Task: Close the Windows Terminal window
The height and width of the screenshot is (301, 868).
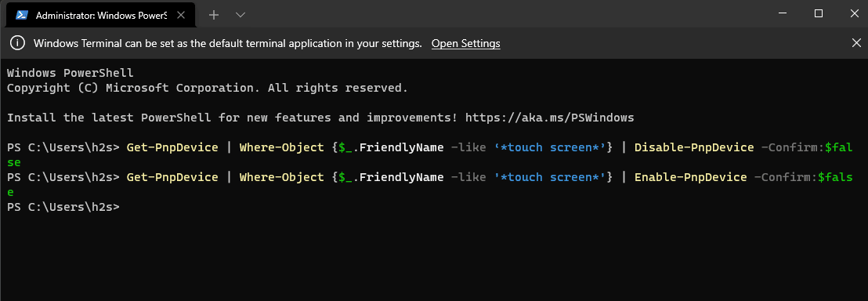Action: 854,13
